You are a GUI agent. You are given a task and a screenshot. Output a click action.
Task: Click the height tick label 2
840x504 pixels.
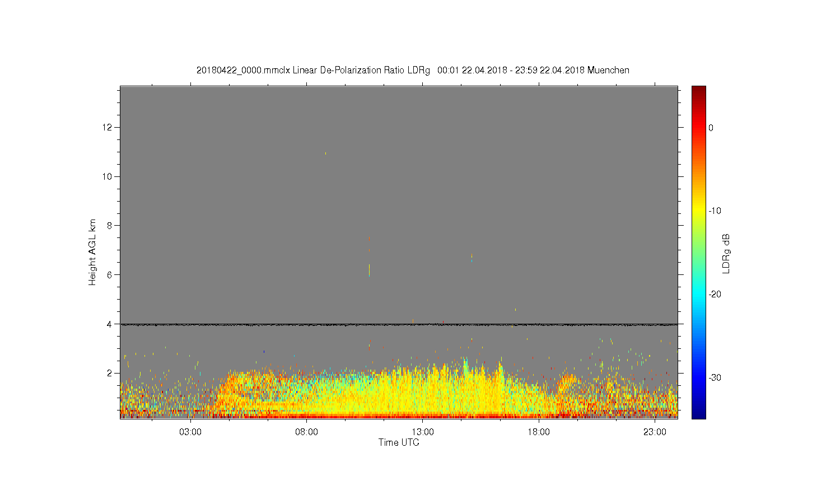click(x=110, y=373)
